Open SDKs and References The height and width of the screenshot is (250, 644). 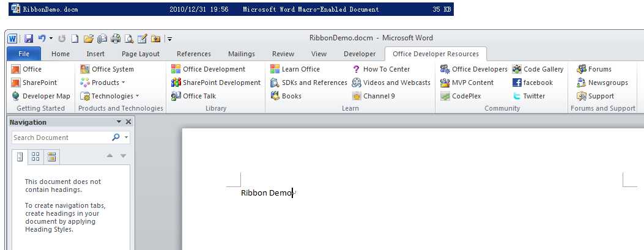308,83
